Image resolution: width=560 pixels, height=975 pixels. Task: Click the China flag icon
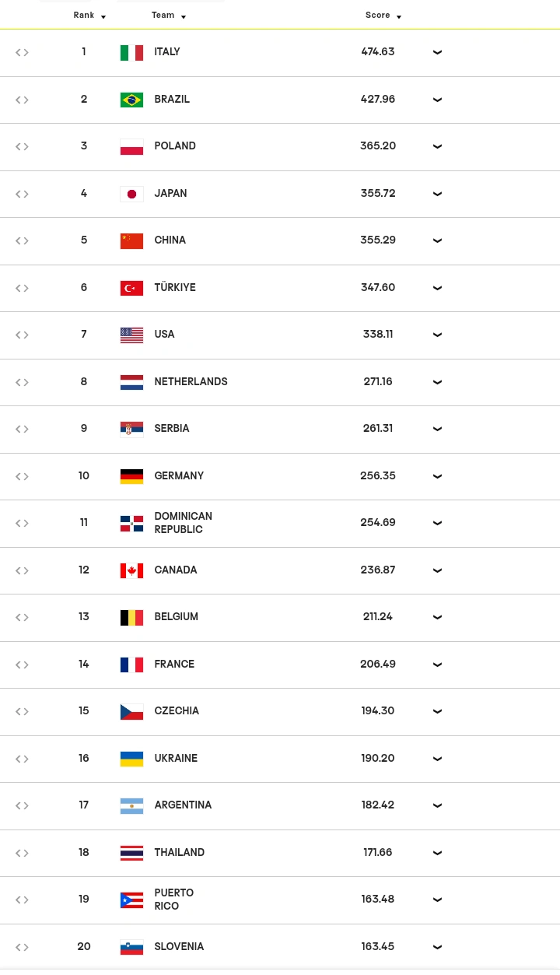[x=131, y=240]
